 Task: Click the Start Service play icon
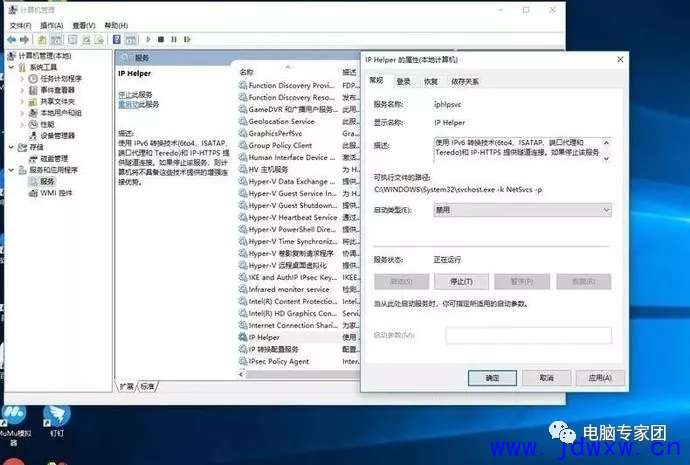148,40
